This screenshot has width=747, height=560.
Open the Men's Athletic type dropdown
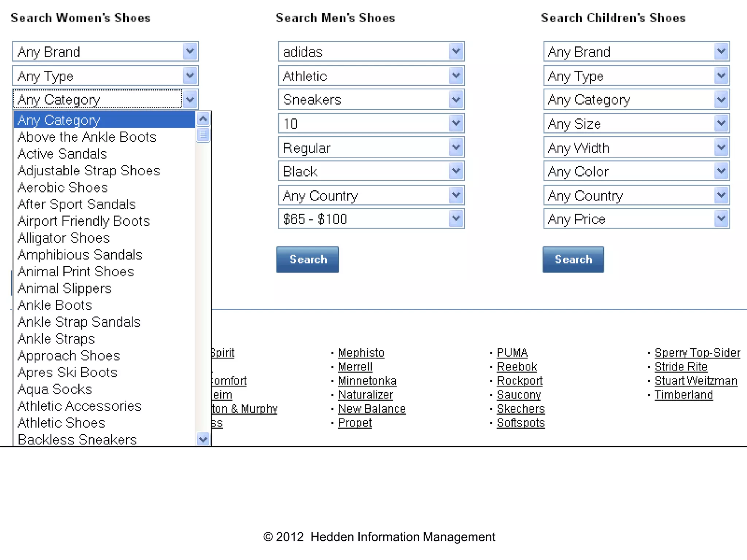point(371,76)
